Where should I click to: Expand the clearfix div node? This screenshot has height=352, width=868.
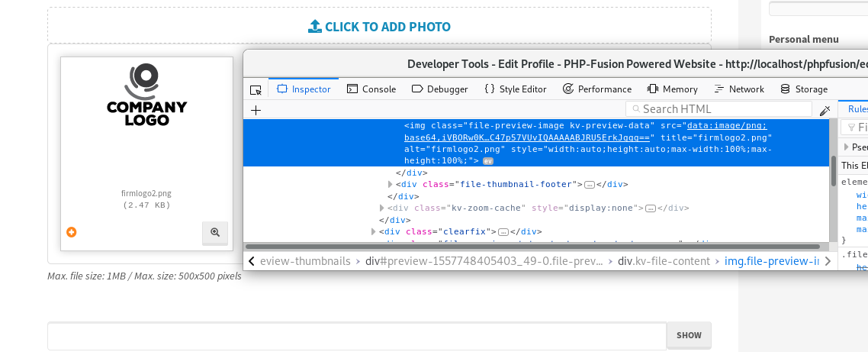[374, 231]
